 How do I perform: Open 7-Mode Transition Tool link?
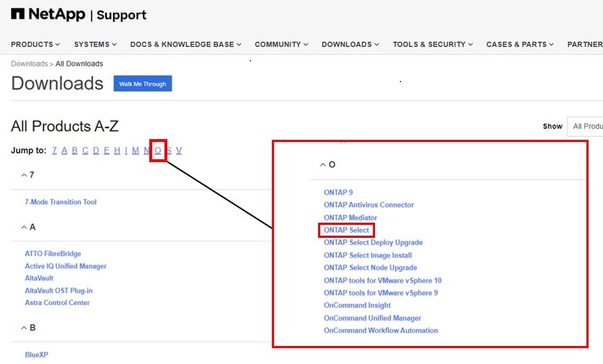pos(61,203)
